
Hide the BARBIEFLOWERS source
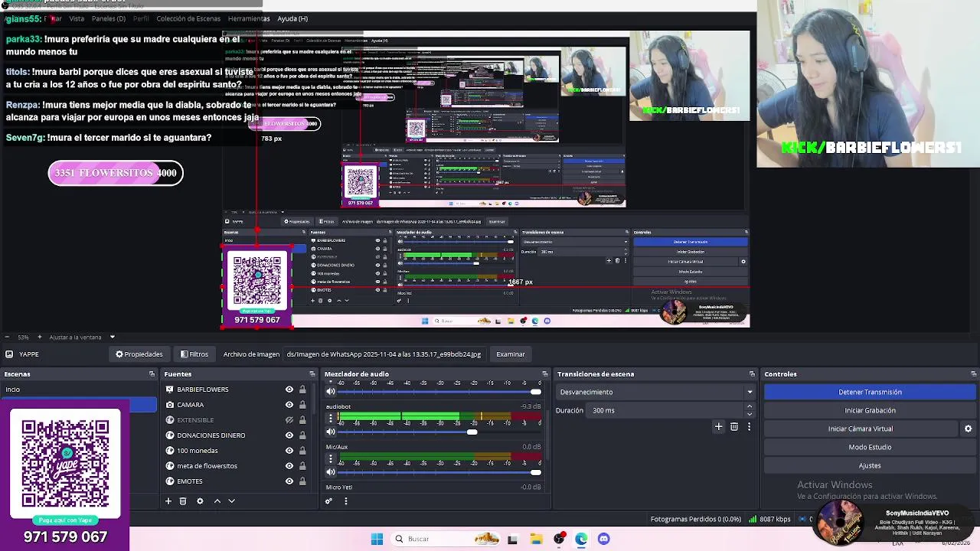[x=289, y=390]
